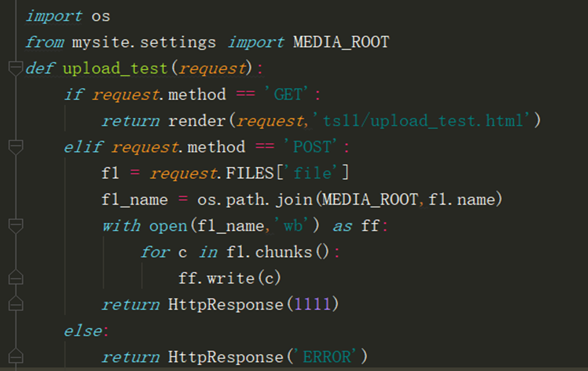Click the 'as' keyword
The image size is (588, 371).
coord(342,226)
